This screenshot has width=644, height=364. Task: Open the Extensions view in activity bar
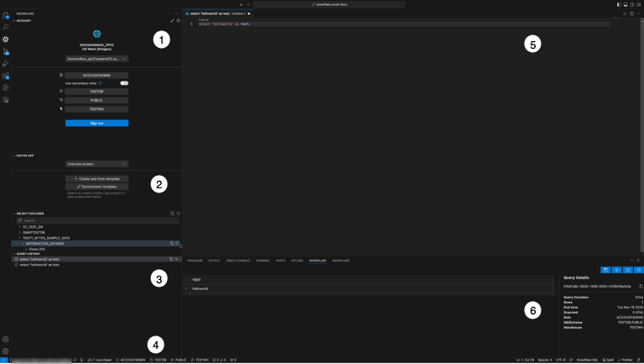[6, 76]
